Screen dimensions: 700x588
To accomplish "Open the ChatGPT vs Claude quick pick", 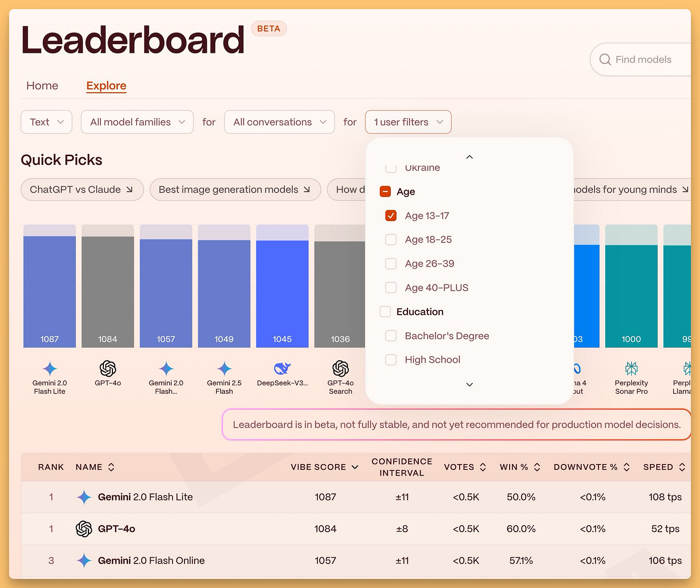I will pos(82,190).
